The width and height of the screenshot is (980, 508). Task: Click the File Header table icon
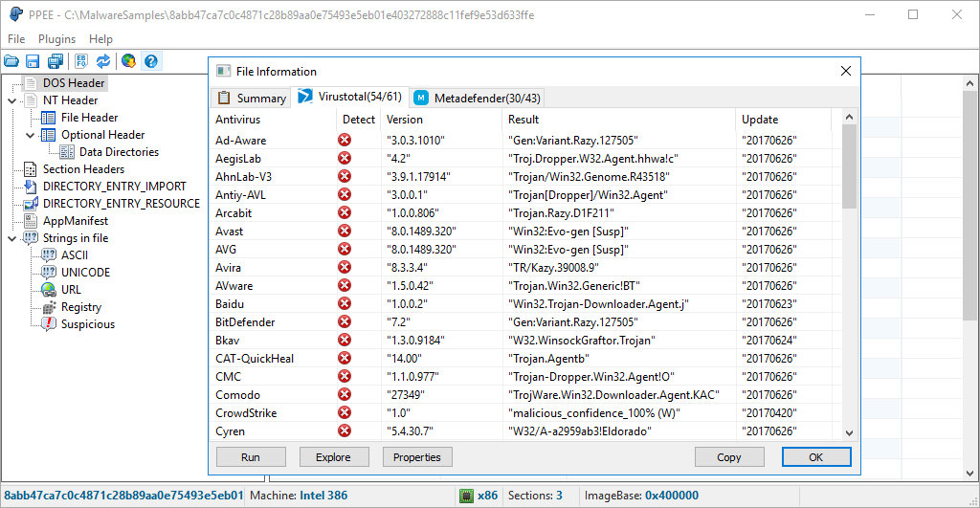(x=48, y=118)
